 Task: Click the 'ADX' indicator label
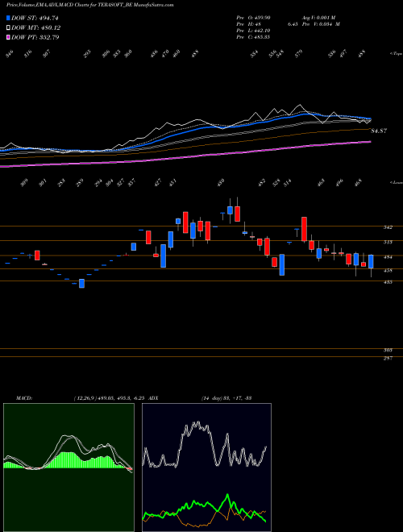click(154, 397)
